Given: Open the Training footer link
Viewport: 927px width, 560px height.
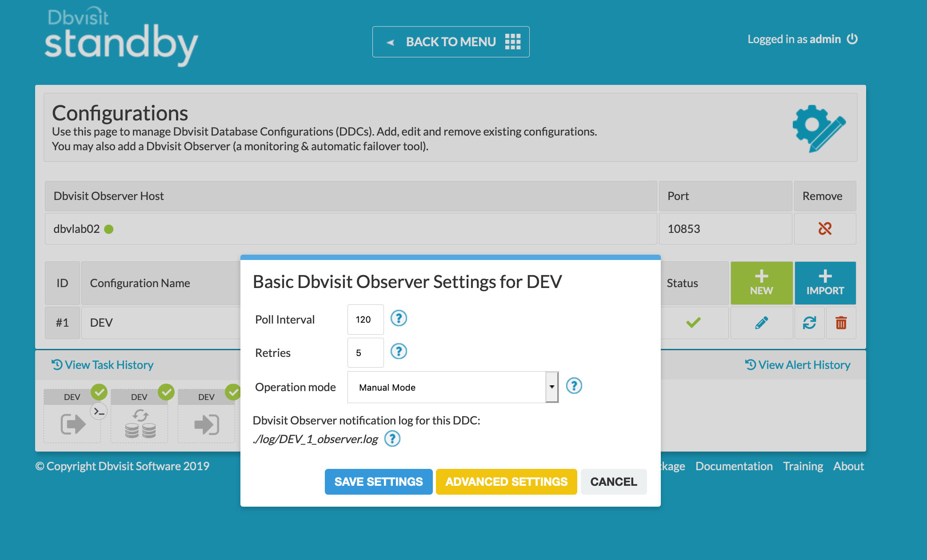Looking at the screenshot, I should point(803,466).
